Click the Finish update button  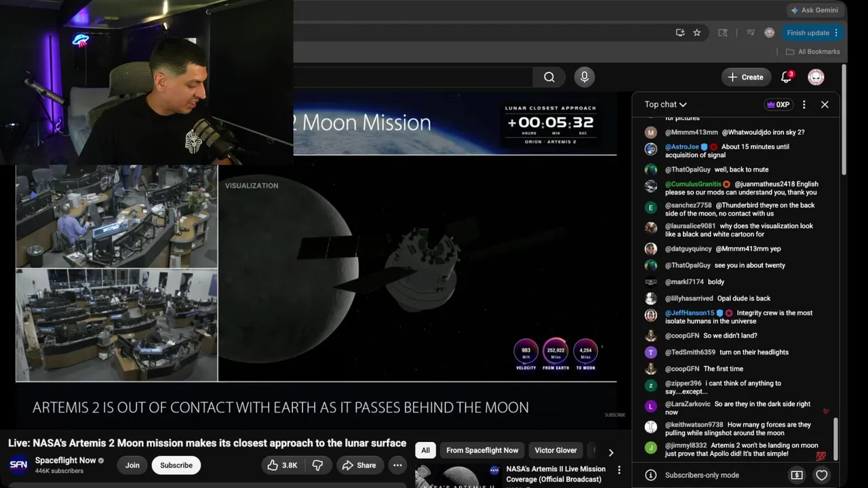(x=812, y=33)
